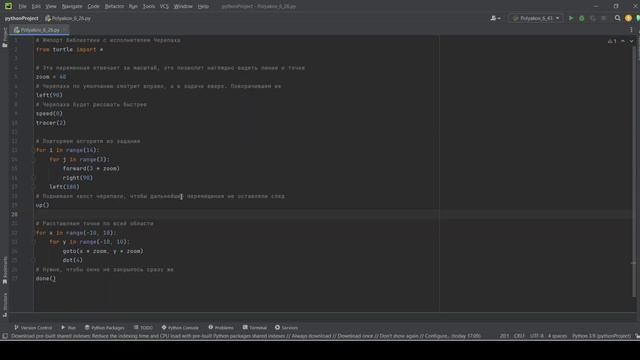Image resolution: width=640 pixels, height=360 pixels.
Task: Click the PyCharm application logo icon
Action: click(8, 6)
